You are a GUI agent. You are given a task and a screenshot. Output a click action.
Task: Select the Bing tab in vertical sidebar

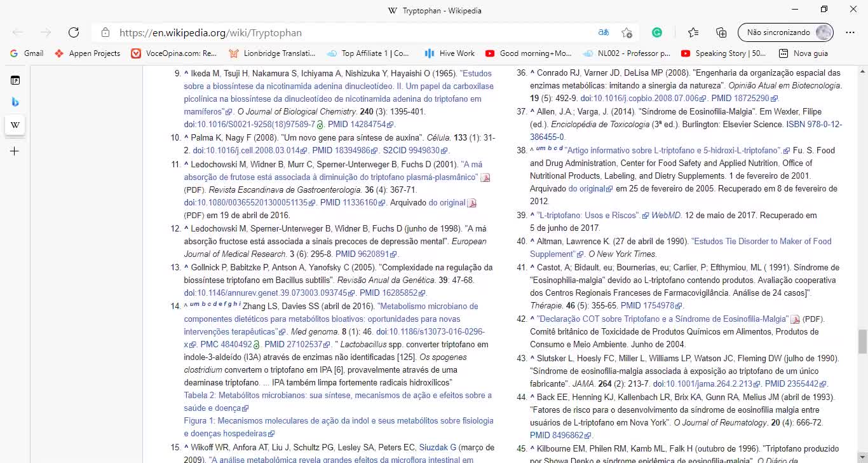[x=15, y=102]
